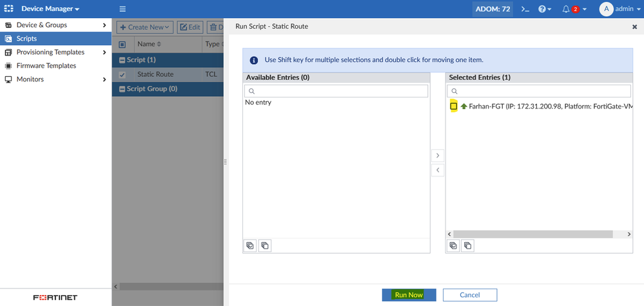Click the Delete toolbar button beside Edit
This screenshot has width=644, height=306.
coord(215,27)
